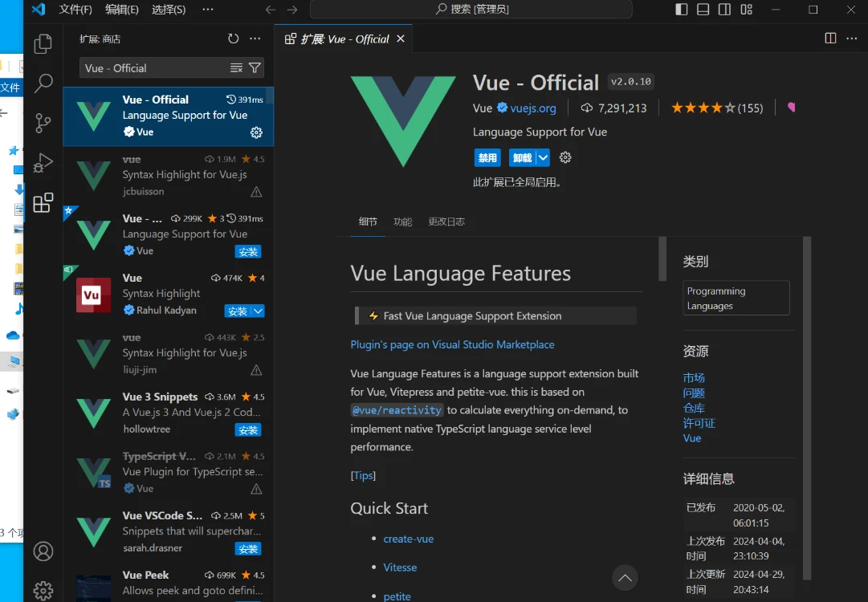Go forward with the navigation arrow
The width and height of the screenshot is (868, 602).
(292, 10)
